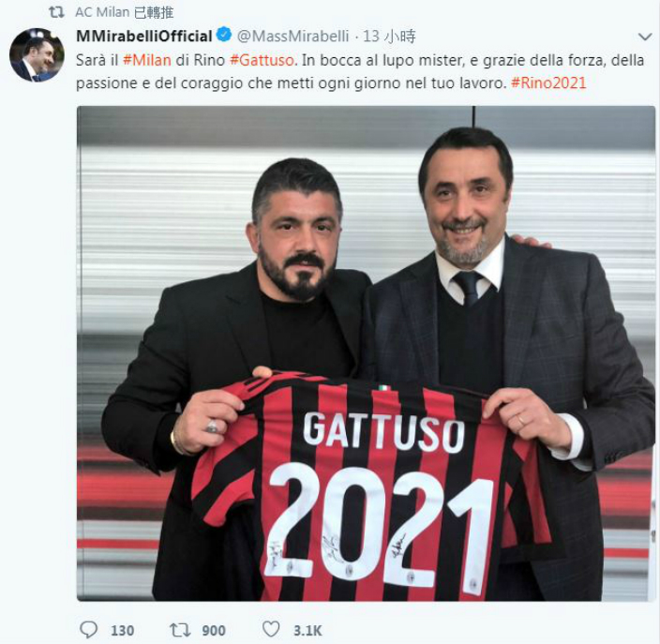Click the retweet arrows icon below photo

[x=180, y=630]
